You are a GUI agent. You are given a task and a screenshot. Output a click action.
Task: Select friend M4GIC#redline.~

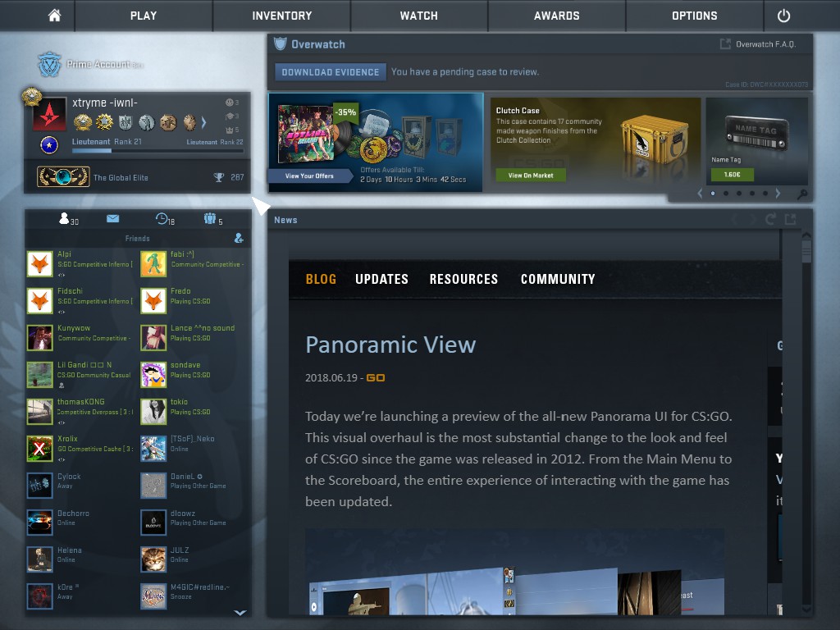pos(194,596)
